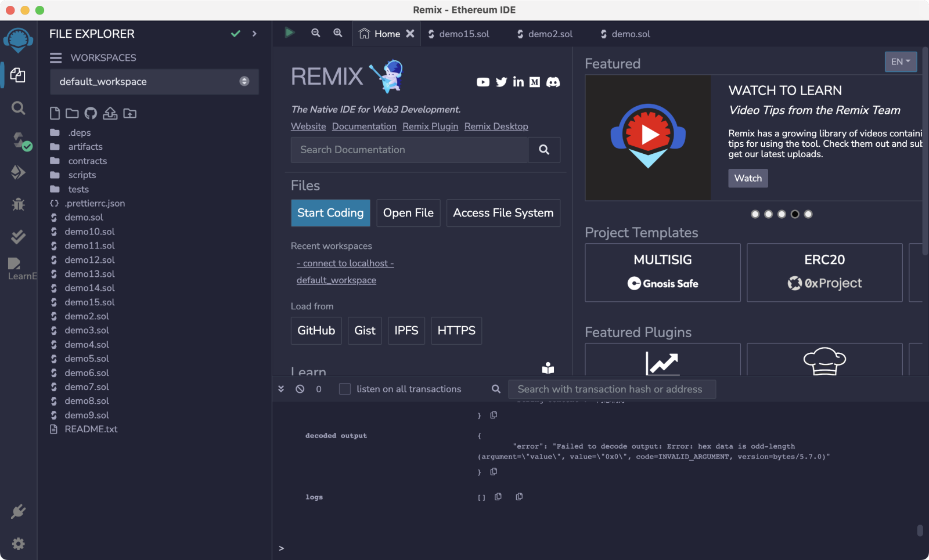Click the Search Documentation input field
This screenshot has width=929, height=560.
coord(409,150)
